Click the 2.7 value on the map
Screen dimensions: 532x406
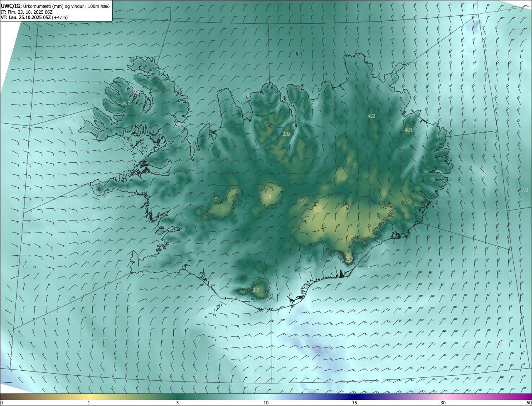pos(349,260)
